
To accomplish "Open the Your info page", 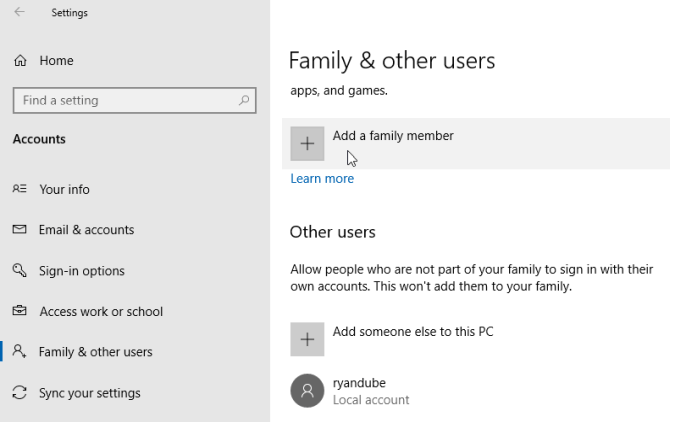I will 65,189.
